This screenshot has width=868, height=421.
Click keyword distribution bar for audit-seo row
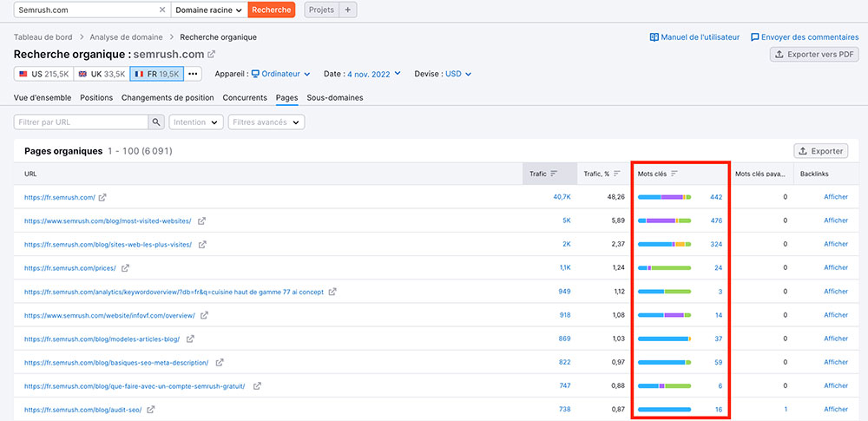[x=664, y=410]
